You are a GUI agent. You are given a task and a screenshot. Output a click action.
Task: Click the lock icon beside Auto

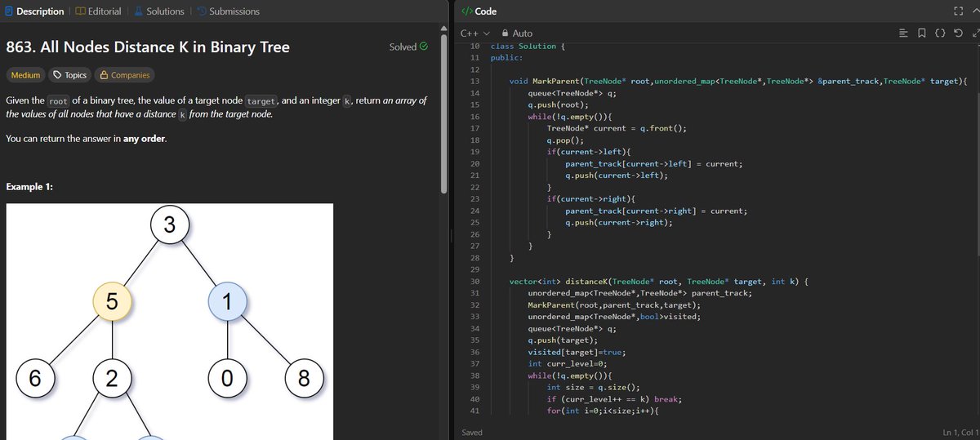coord(505,33)
